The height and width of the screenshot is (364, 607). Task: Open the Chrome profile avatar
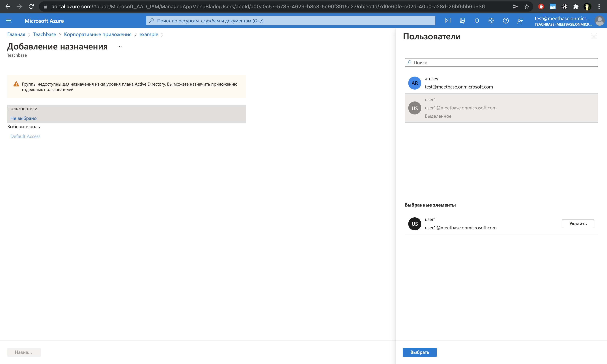[x=587, y=6]
